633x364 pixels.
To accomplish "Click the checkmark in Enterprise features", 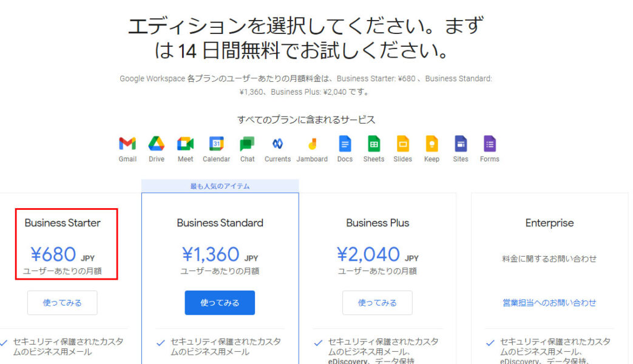I will coord(490,343).
